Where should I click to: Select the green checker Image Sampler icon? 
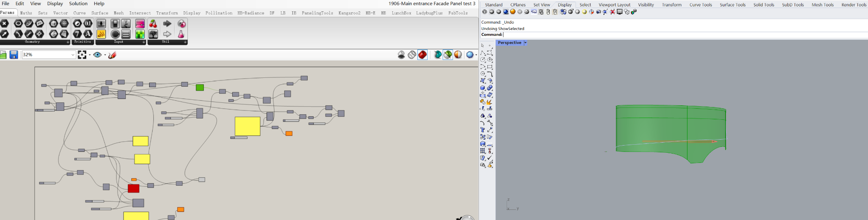[140, 34]
